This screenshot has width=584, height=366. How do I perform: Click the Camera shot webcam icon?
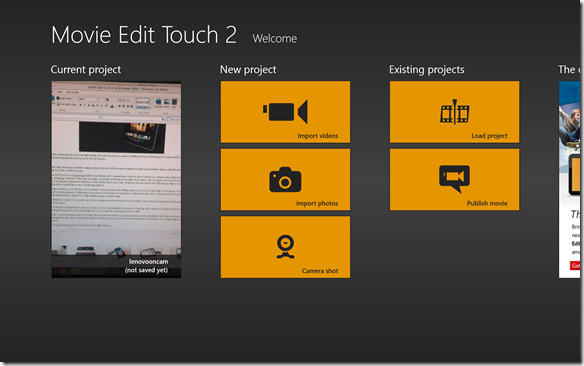(x=285, y=246)
